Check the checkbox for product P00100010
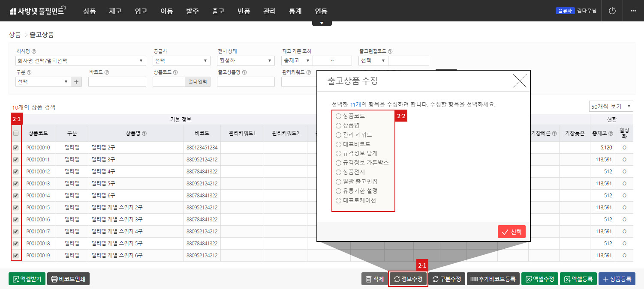 pos(15,148)
